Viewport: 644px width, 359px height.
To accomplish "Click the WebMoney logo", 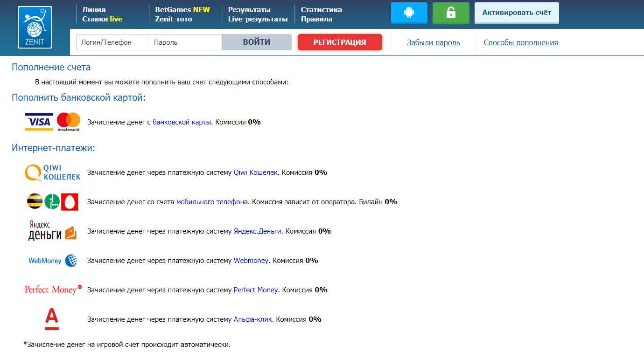I will pos(53,261).
